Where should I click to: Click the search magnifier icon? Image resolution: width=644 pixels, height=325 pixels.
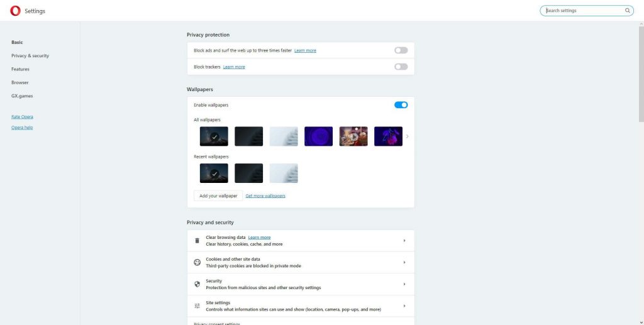point(627,11)
